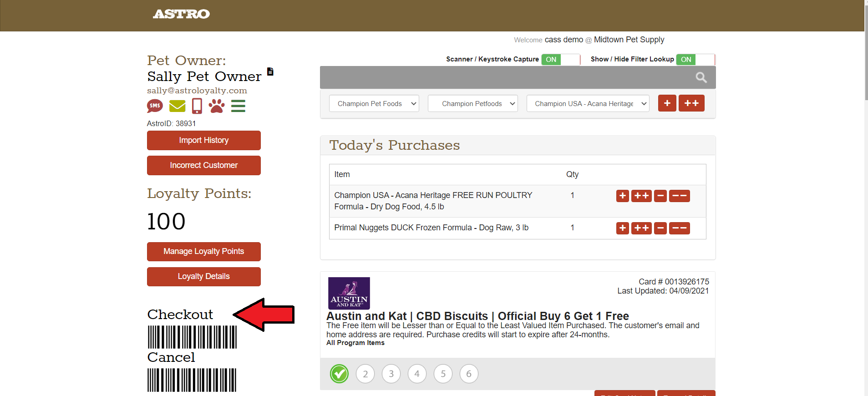
Task: Click double minus for Acana Free Run Poultry
Action: [680, 196]
